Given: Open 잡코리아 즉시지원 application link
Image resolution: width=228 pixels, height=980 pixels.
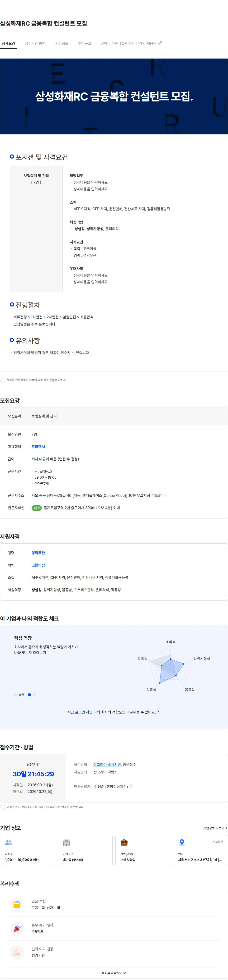Looking at the screenshot, I should tap(107, 764).
